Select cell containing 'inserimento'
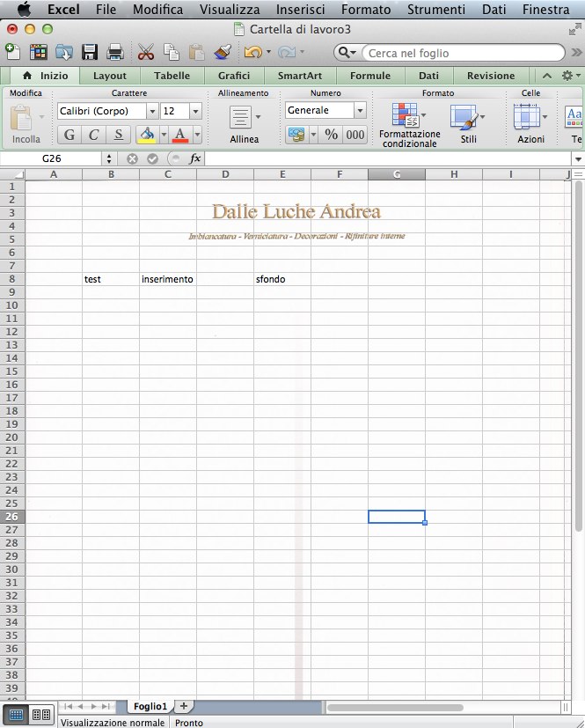 tap(168, 279)
